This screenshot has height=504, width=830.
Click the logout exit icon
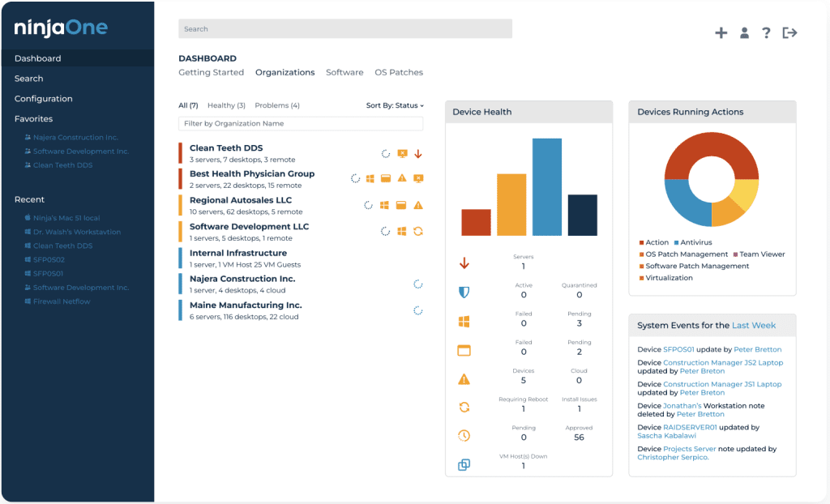789,33
